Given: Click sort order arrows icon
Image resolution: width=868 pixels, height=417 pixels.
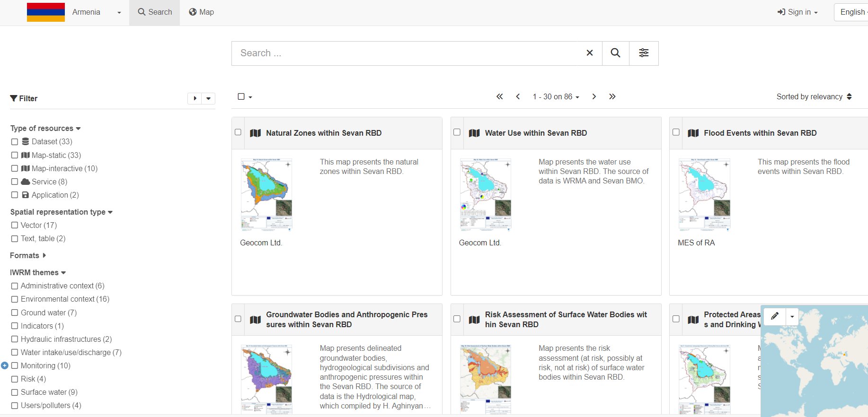Looking at the screenshot, I should (849, 96).
